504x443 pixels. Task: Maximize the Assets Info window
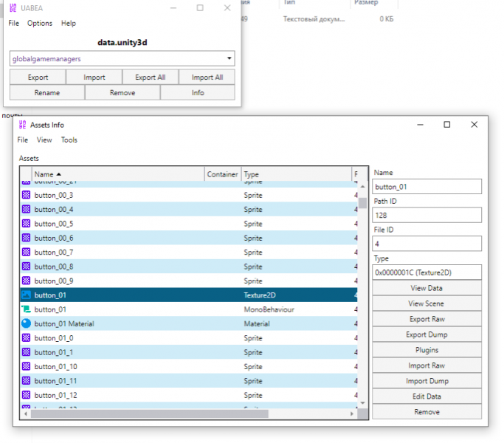pos(446,125)
